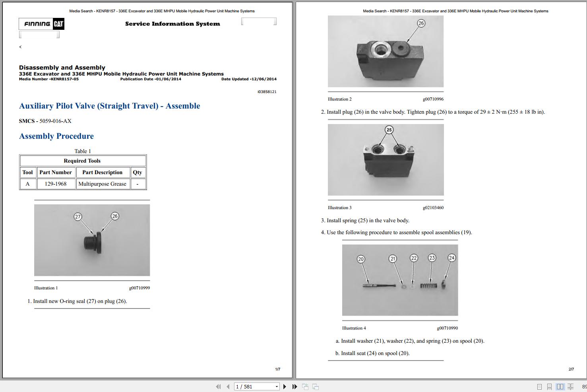
Task: Click part number cell '129-1968'
Action: point(56,184)
